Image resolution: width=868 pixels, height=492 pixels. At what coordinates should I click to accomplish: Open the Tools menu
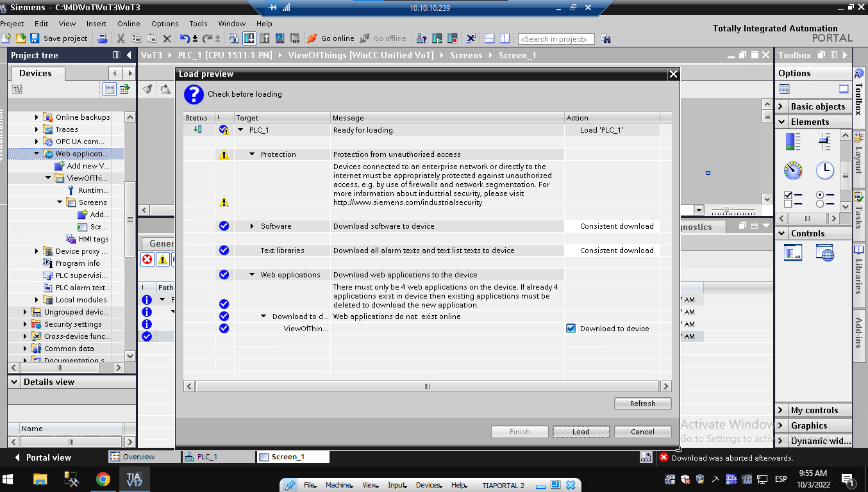coord(199,24)
